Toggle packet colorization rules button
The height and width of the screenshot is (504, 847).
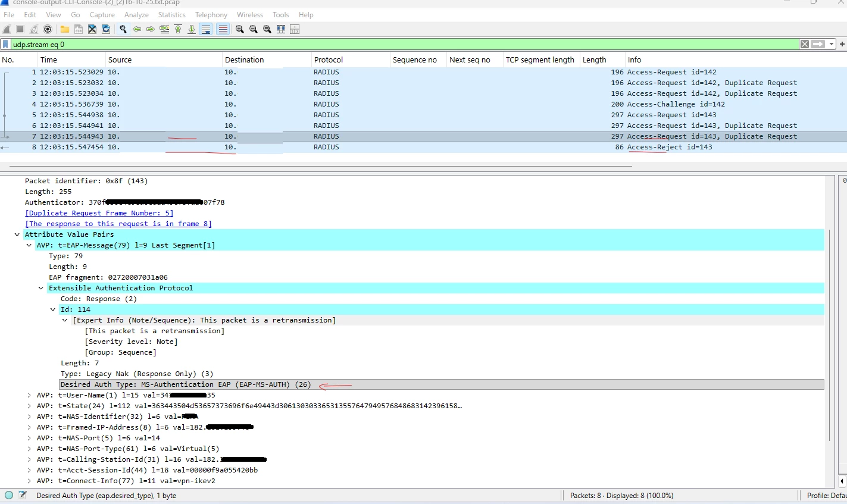[223, 29]
